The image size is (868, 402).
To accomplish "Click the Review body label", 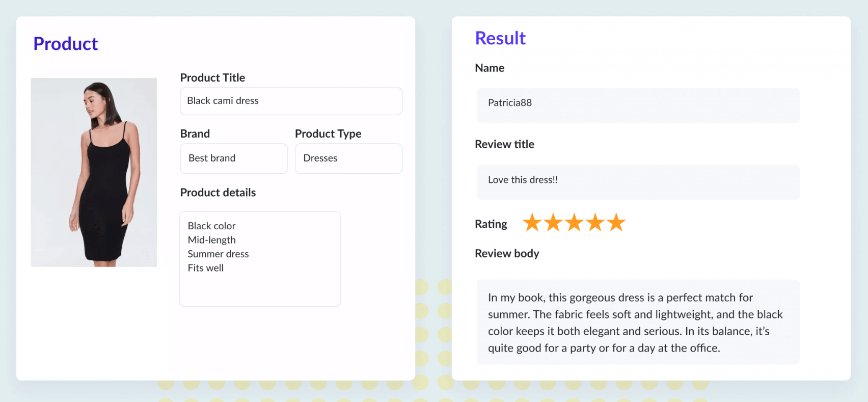I will click(507, 253).
